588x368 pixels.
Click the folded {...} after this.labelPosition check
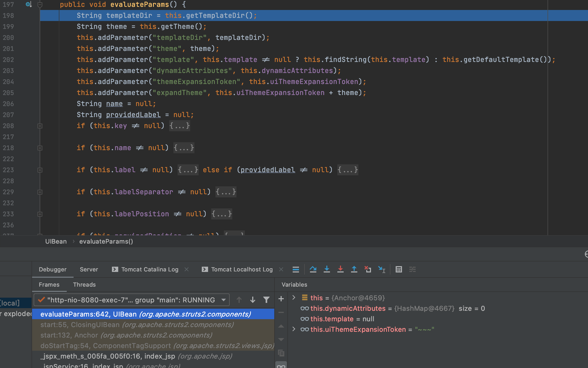point(222,214)
